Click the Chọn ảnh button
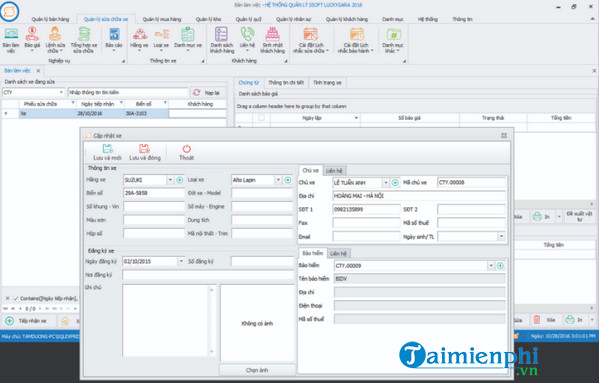Screen dimensions: 599x383 click(x=257, y=370)
